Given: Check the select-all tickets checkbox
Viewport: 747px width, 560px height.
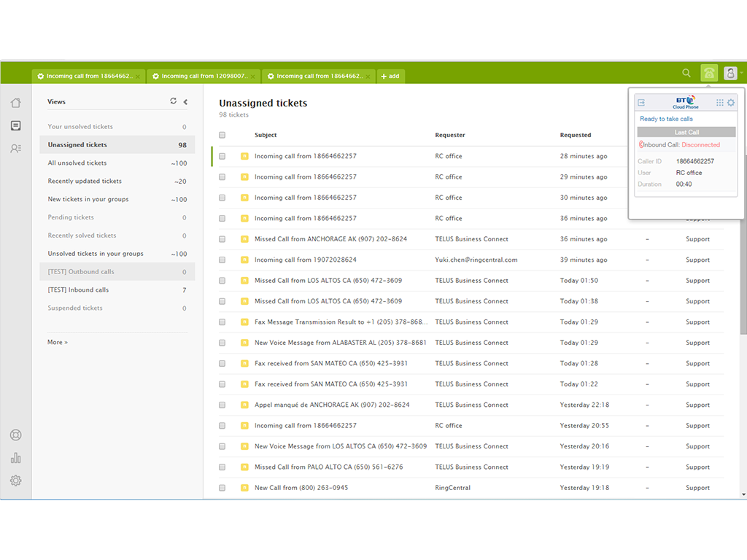Looking at the screenshot, I should (x=222, y=135).
